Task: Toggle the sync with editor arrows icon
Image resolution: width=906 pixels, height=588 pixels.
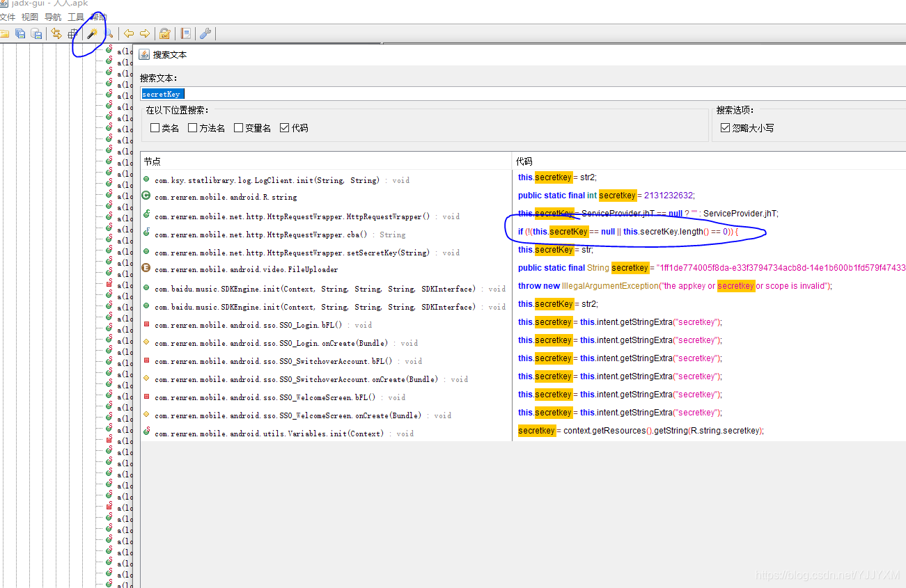Action: pyautogui.click(x=56, y=33)
